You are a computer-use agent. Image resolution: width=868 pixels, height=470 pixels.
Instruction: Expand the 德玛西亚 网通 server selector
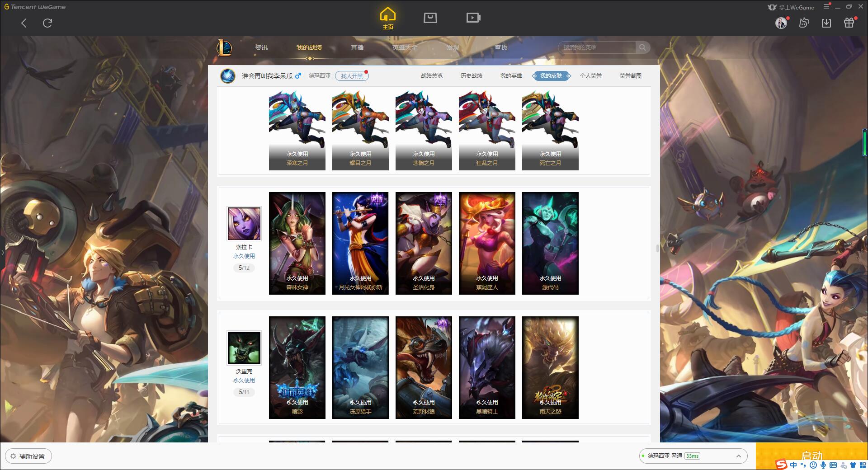pos(693,456)
